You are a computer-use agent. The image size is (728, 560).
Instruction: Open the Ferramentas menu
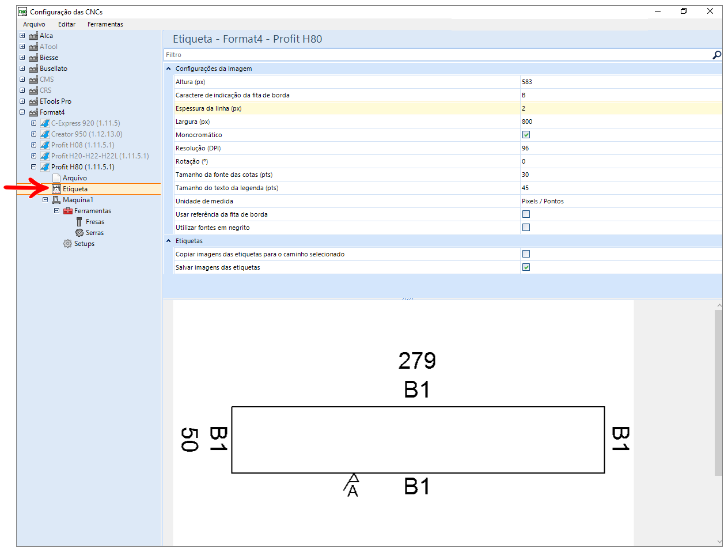click(x=105, y=24)
